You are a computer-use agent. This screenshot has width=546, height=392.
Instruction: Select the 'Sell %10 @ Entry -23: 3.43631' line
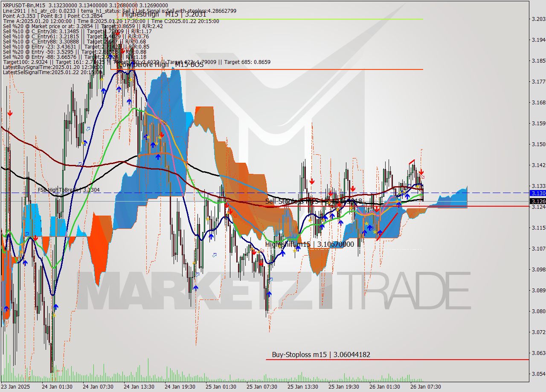point(76,46)
